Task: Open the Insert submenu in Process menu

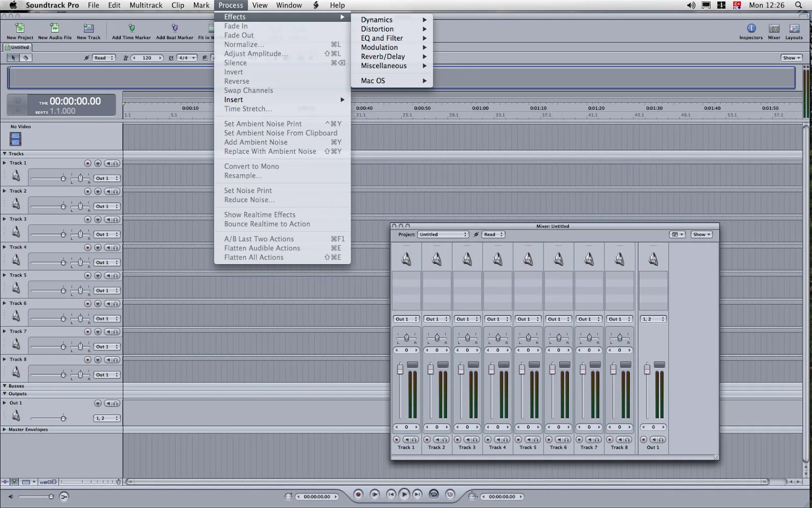Action: 282,100
